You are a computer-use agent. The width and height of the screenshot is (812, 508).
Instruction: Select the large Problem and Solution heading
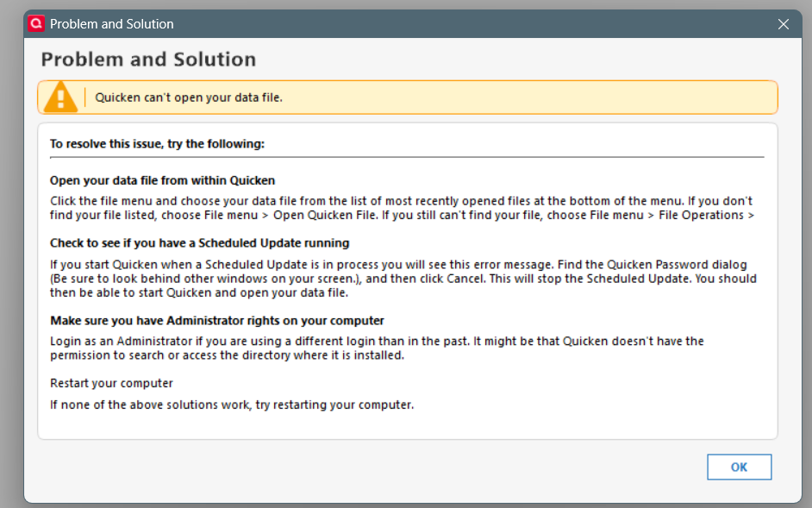[x=148, y=60]
